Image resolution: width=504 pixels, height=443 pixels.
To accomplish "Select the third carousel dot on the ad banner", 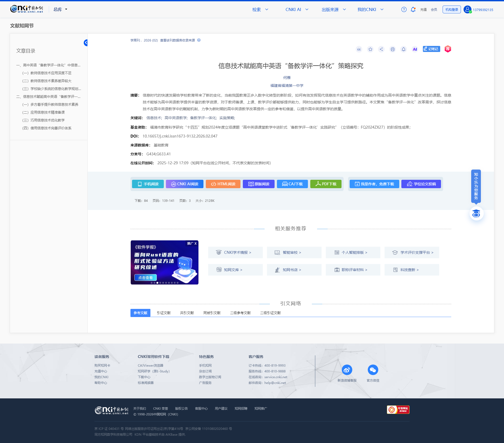I will (157, 283).
